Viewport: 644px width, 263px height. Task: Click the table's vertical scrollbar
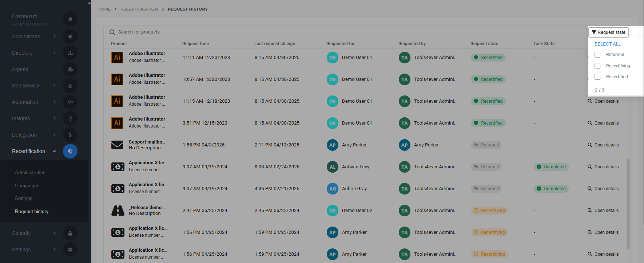tap(628, 204)
